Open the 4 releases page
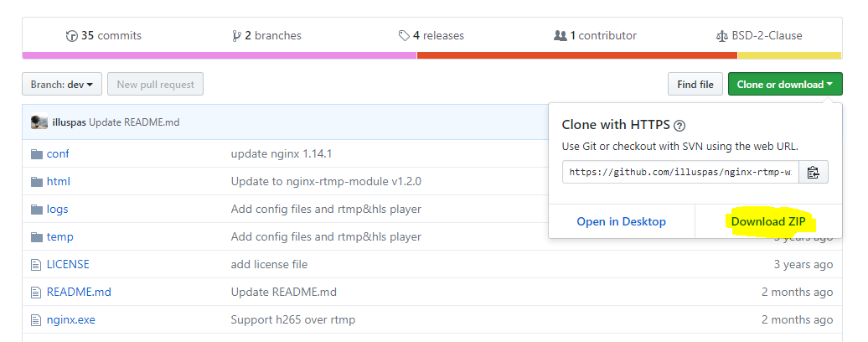This screenshot has height=342, width=868. [431, 35]
